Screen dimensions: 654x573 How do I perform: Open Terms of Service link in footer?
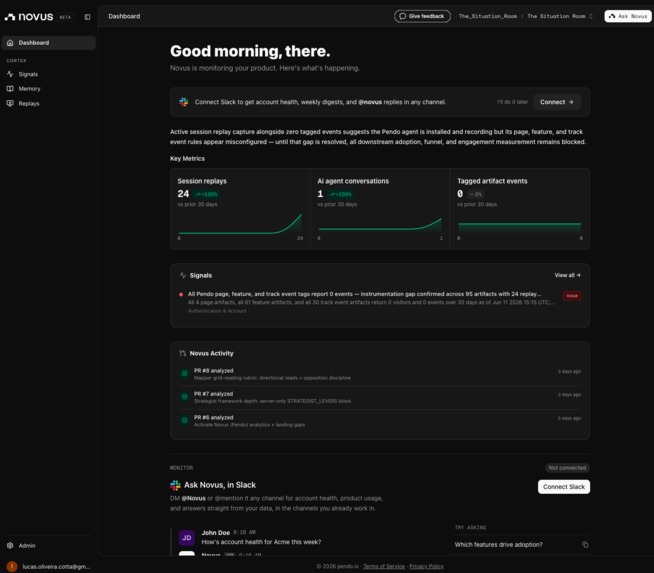(x=384, y=566)
